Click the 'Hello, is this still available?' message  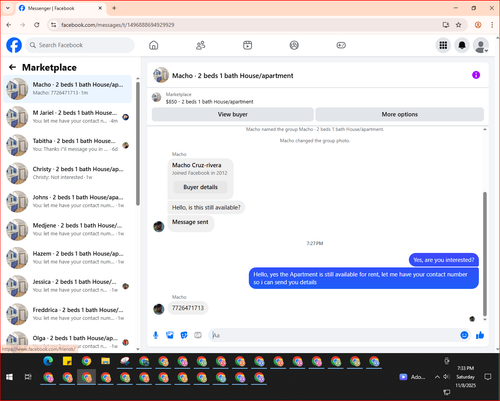(206, 207)
